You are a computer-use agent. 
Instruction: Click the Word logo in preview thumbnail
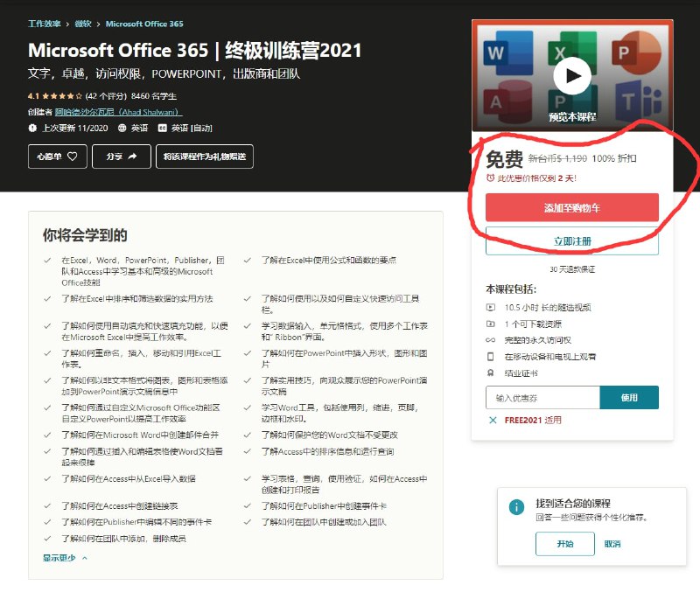coord(508,52)
